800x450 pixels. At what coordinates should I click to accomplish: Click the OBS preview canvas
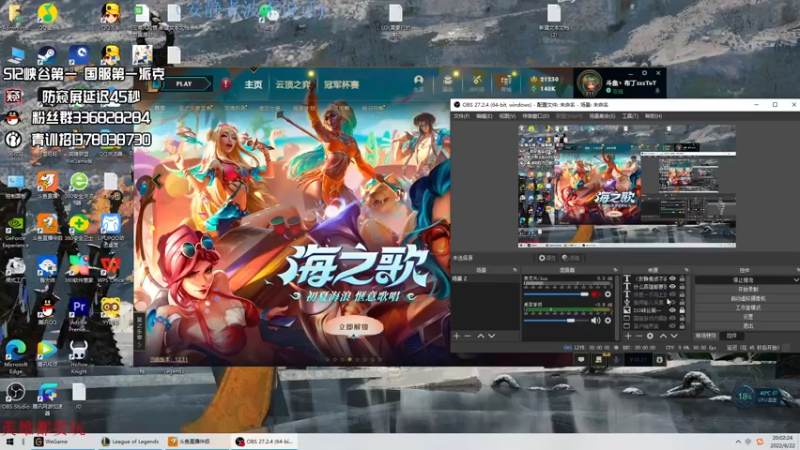pos(627,186)
